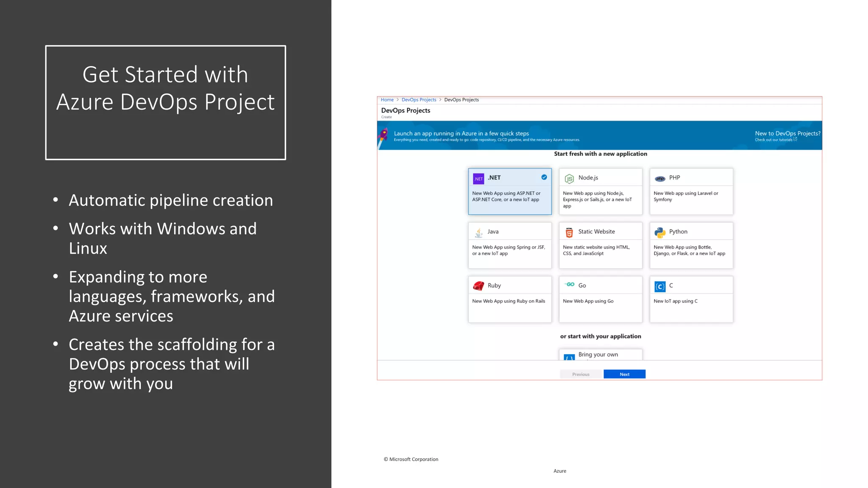This screenshot has width=868, height=488.
Task: Click 'or start with your application' heading
Action: (600, 336)
